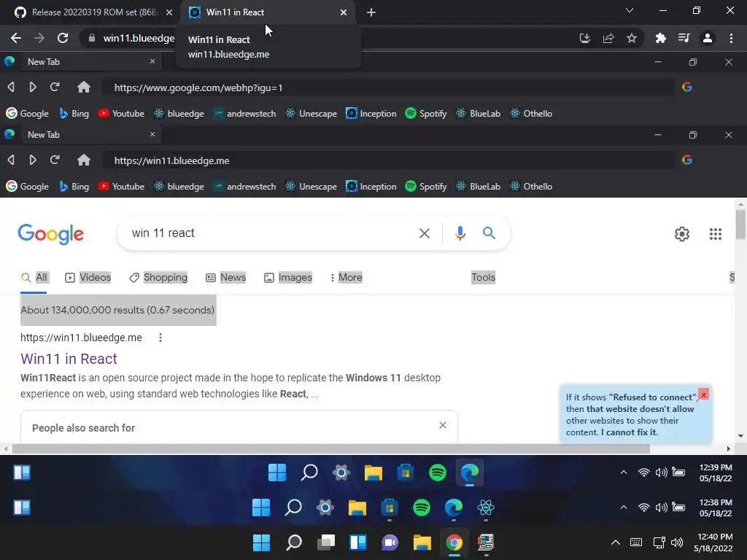Screen dimensions: 747x560
Task: Open Spotify in taskbar showing 12:39 PM
Action: (438, 472)
